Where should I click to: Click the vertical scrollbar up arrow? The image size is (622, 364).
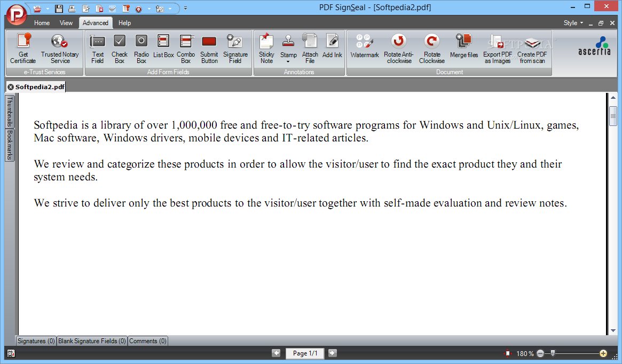[x=613, y=98]
